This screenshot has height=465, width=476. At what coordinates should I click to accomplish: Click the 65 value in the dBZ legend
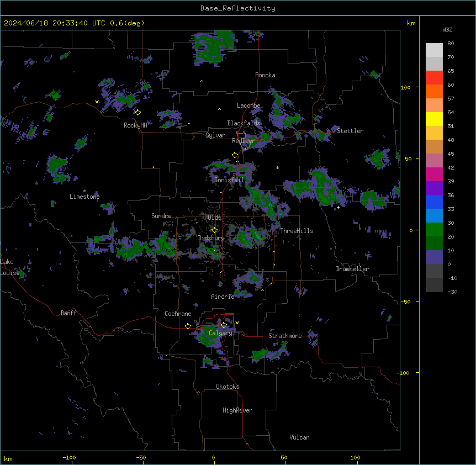point(451,71)
